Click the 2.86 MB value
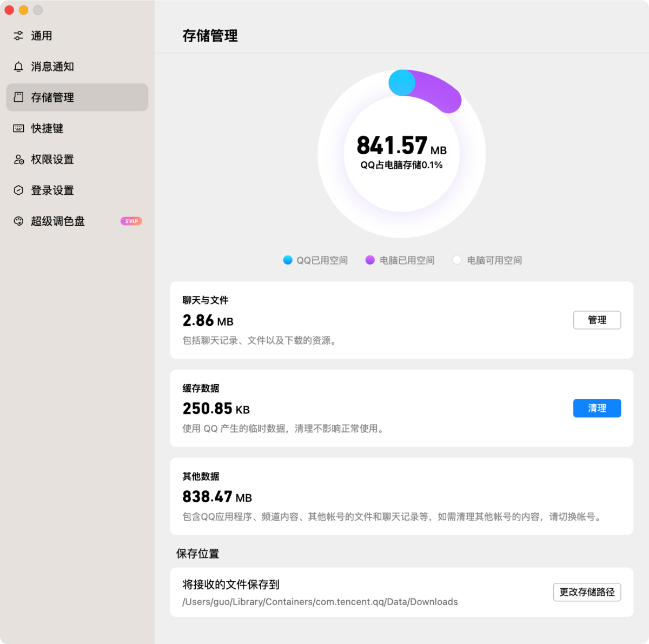 point(208,321)
